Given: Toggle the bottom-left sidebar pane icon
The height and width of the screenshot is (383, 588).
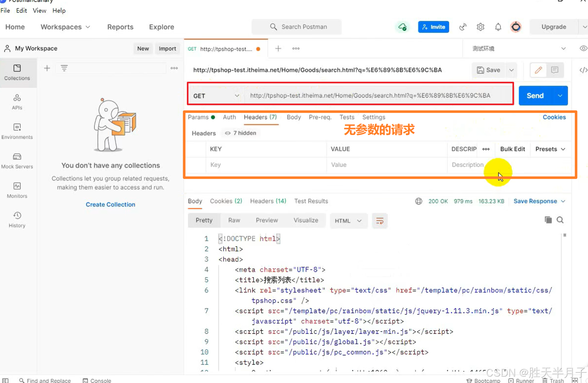Looking at the screenshot, I should (5, 380).
